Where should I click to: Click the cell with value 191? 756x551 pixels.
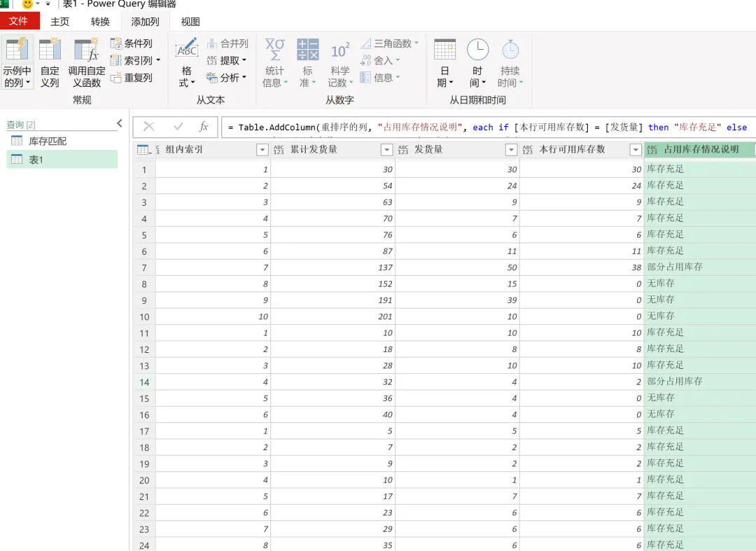click(x=332, y=300)
